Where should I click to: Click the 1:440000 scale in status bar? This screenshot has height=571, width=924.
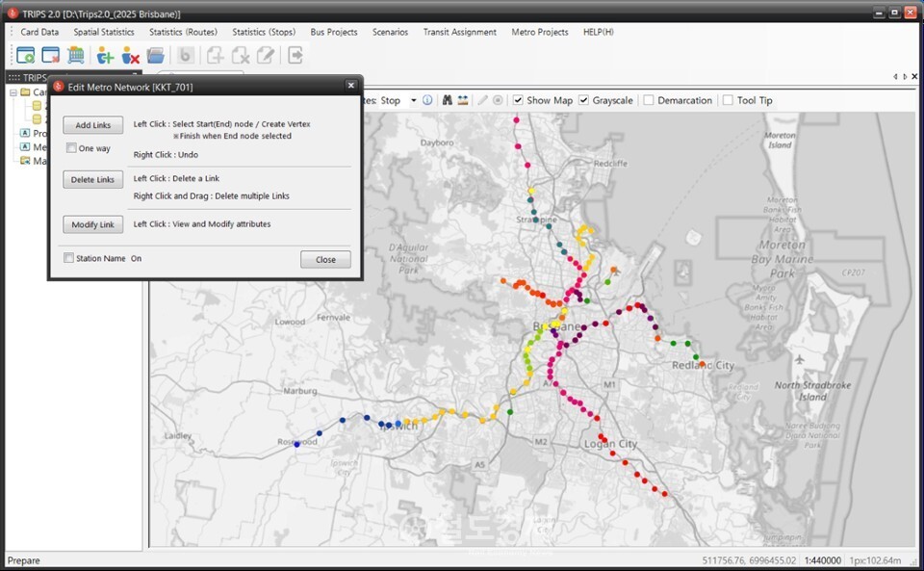823,560
